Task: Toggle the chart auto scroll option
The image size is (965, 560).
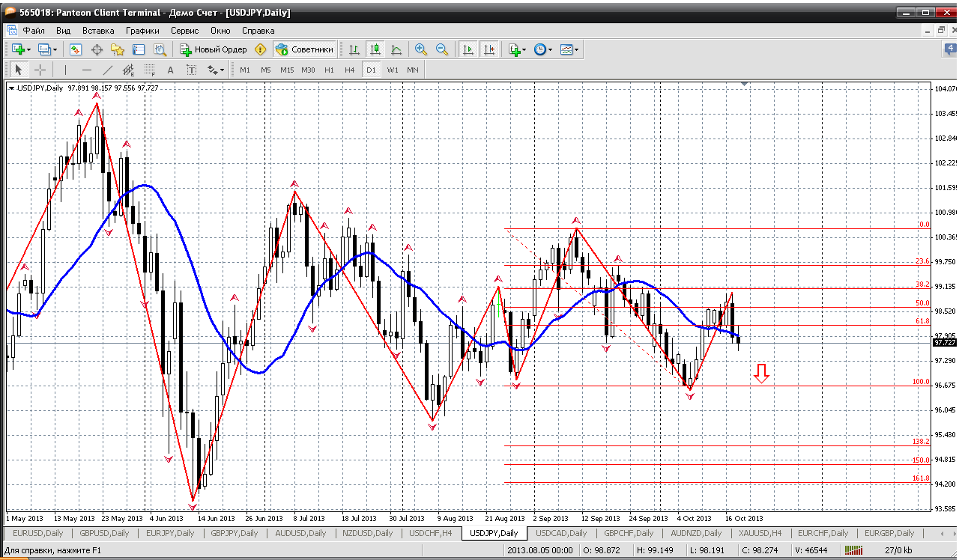Action: point(468,49)
